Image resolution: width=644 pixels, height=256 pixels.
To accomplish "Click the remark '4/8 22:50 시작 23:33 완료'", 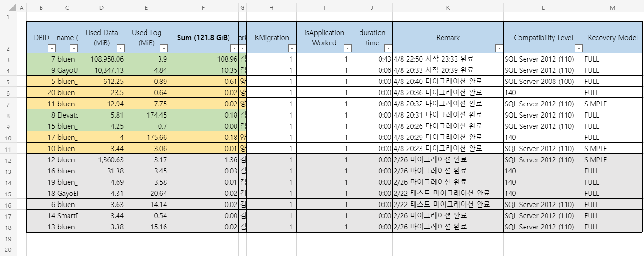I will tap(434, 59).
